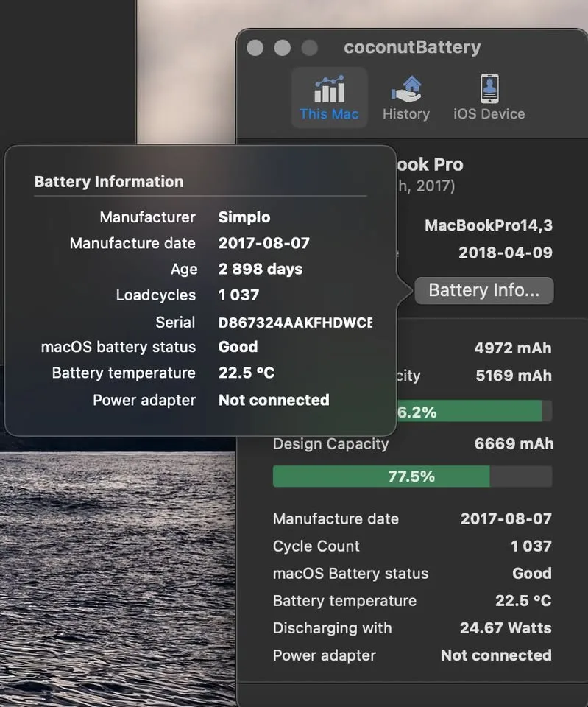The image size is (588, 707).
Task: Click the 5169 mAh value
Action: [514, 376]
